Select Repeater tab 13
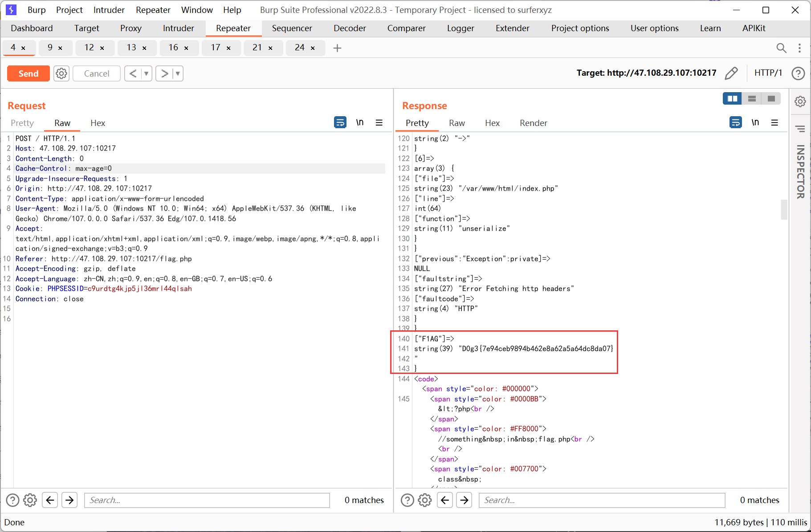This screenshot has width=811, height=532. tap(131, 48)
